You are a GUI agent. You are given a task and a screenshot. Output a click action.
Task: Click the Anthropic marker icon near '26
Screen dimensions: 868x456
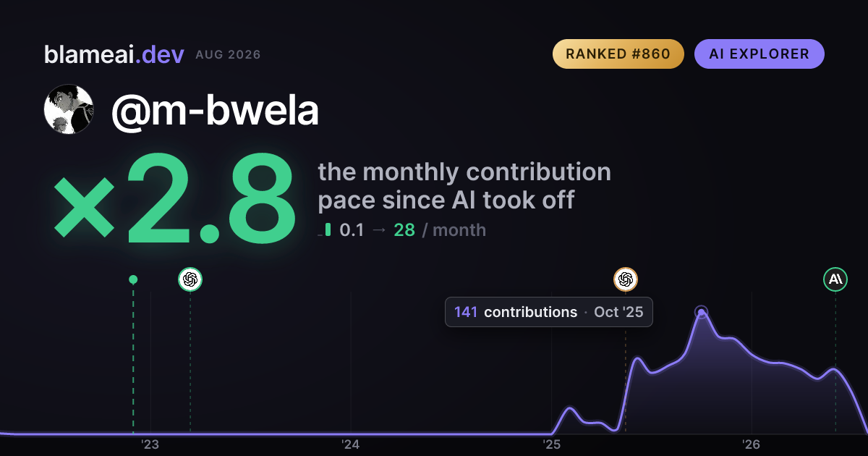(x=835, y=279)
